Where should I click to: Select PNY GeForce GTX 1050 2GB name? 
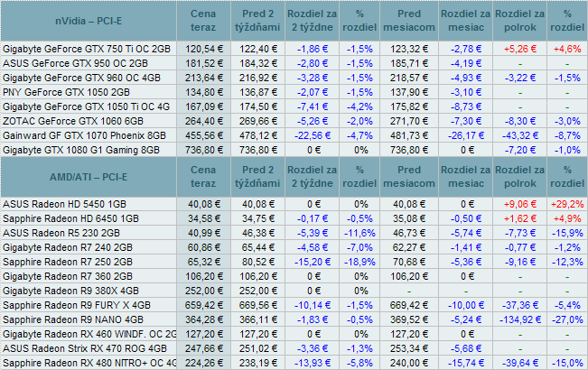66,92
